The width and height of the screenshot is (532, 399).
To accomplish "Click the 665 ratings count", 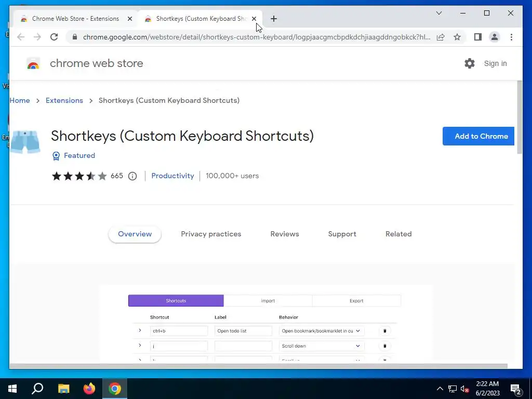I will click(117, 176).
